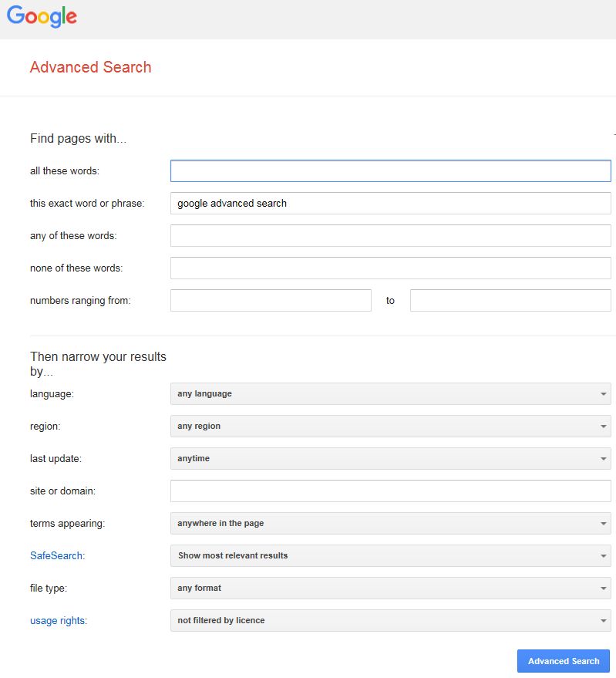Open the SafeSearch help link
616x678 pixels.
click(x=57, y=555)
